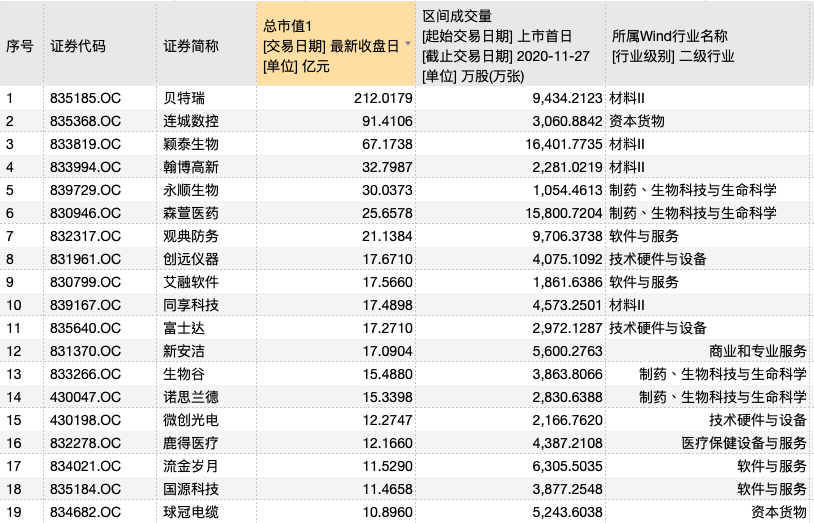Select security name 鹿得医疗

tap(191, 443)
